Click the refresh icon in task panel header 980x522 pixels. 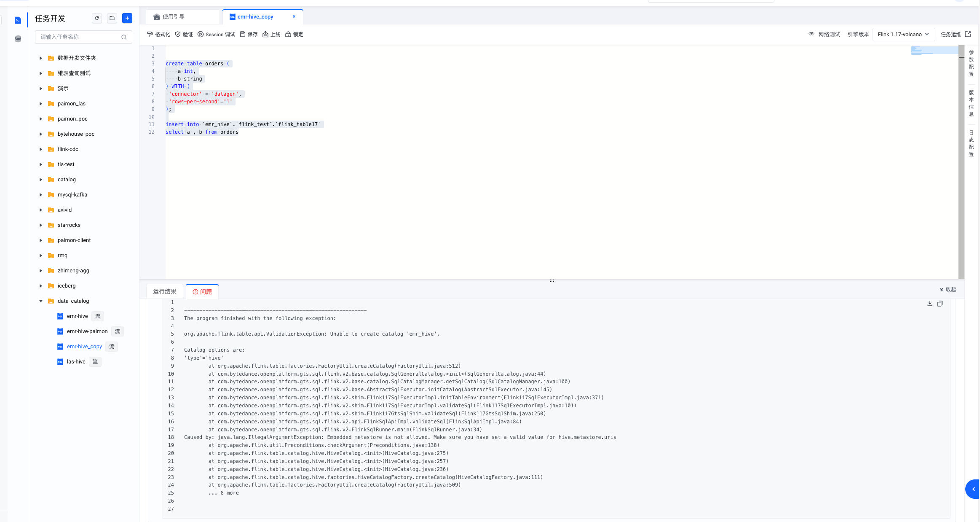97,18
